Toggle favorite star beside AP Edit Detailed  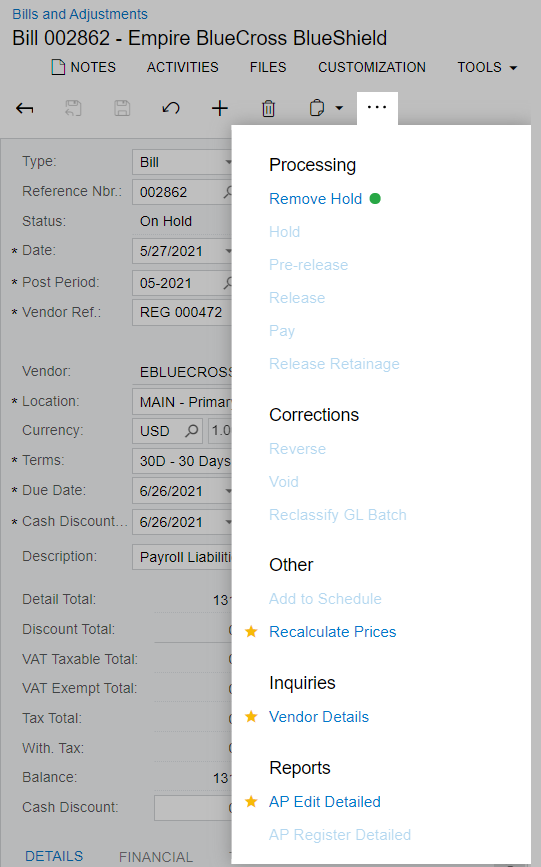point(251,801)
